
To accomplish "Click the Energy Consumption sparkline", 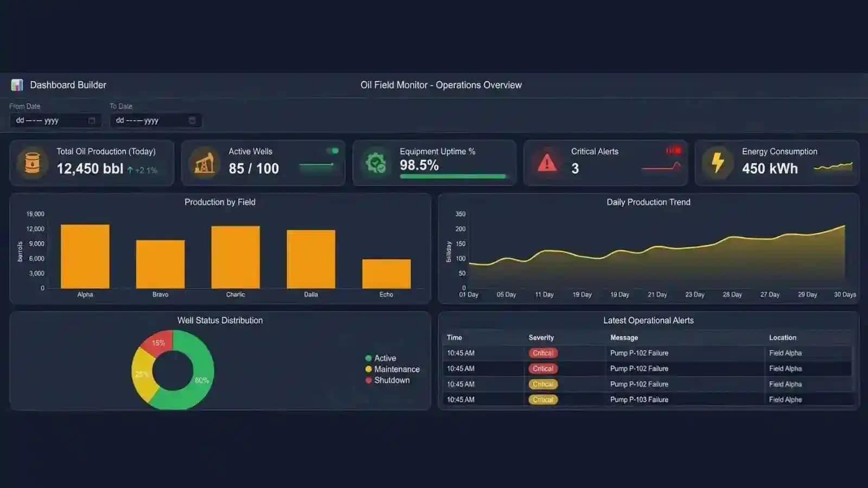I will (833, 166).
